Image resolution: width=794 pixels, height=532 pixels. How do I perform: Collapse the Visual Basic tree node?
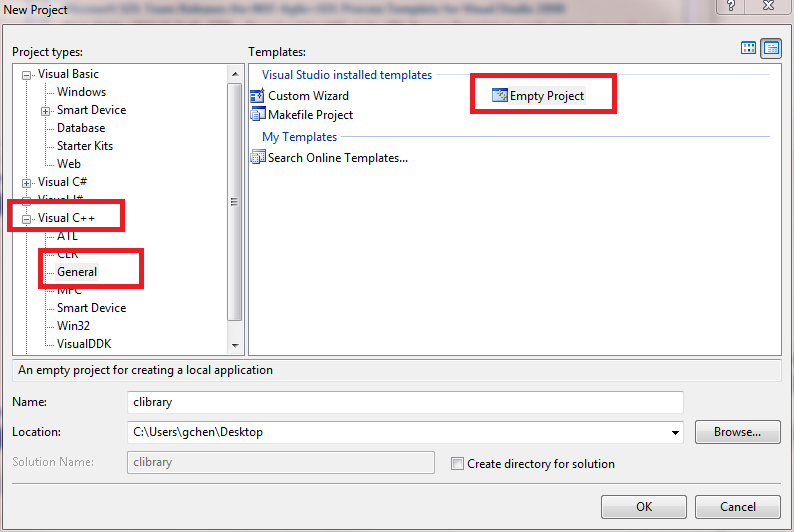click(x=26, y=75)
